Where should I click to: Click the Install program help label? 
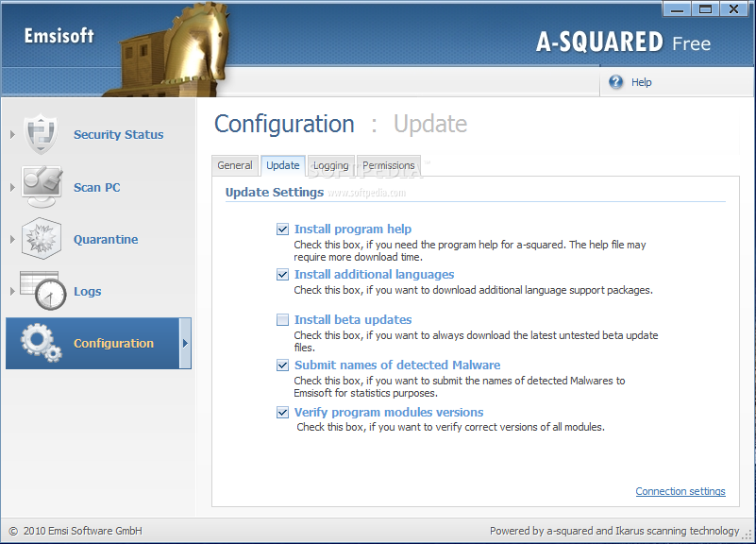tap(353, 229)
